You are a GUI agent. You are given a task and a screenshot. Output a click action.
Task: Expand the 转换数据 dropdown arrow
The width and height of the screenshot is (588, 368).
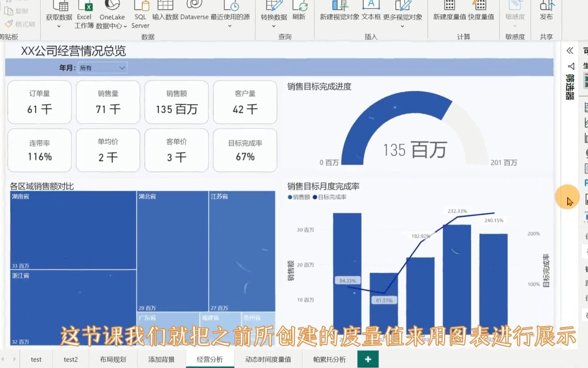(274, 26)
